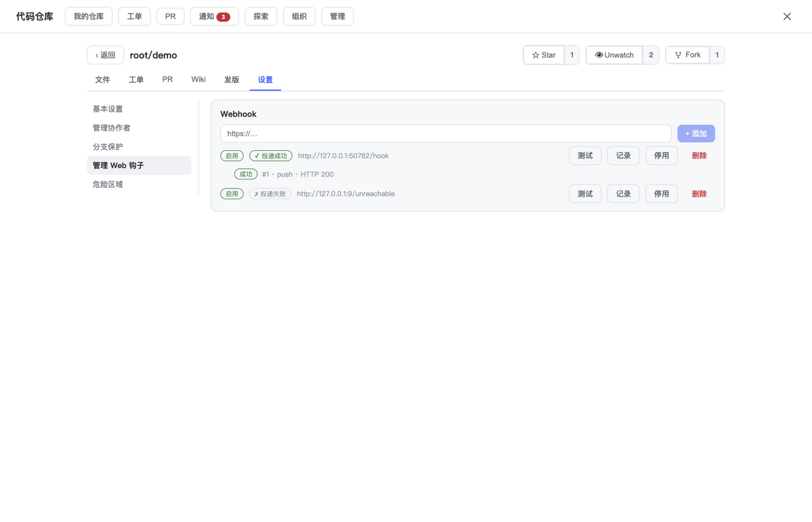The height and width of the screenshot is (522, 812).
Task: Fork the root/demo repository
Action: click(x=687, y=55)
